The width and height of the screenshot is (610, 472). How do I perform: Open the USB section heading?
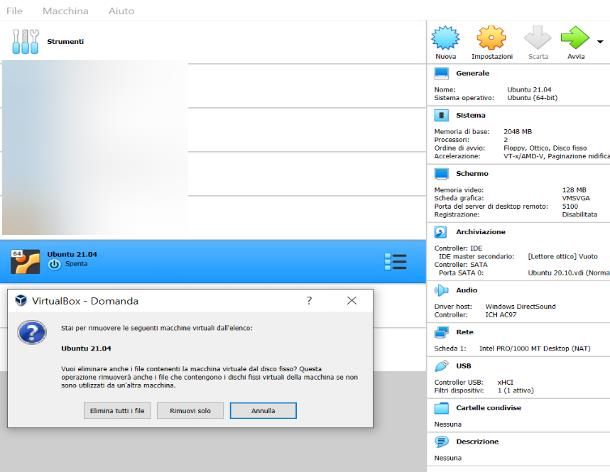[x=463, y=366]
